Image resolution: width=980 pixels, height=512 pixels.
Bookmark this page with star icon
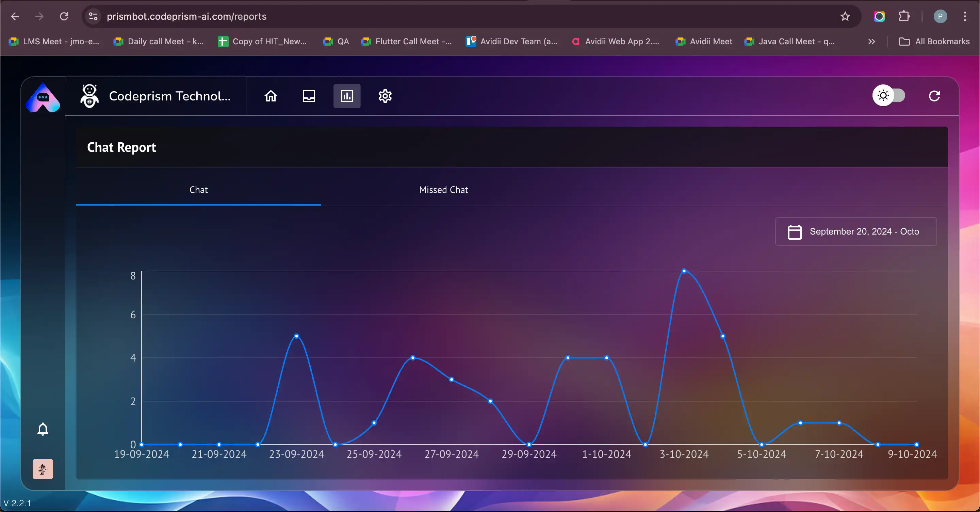click(x=845, y=16)
